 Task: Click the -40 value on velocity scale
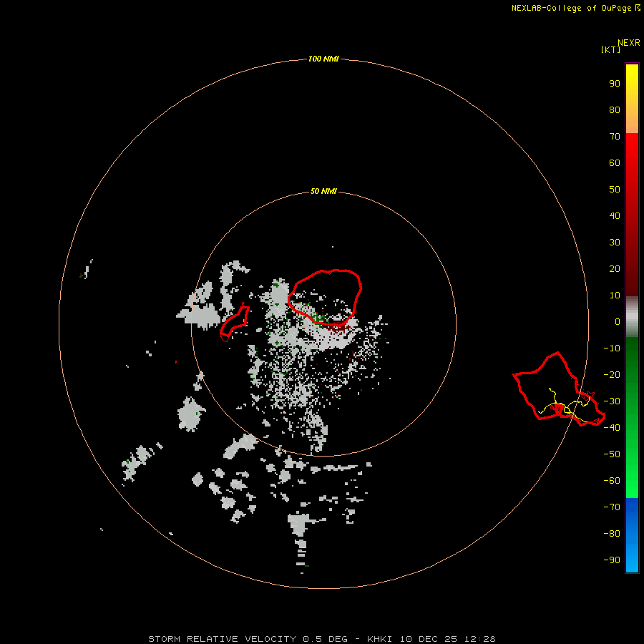(612, 428)
